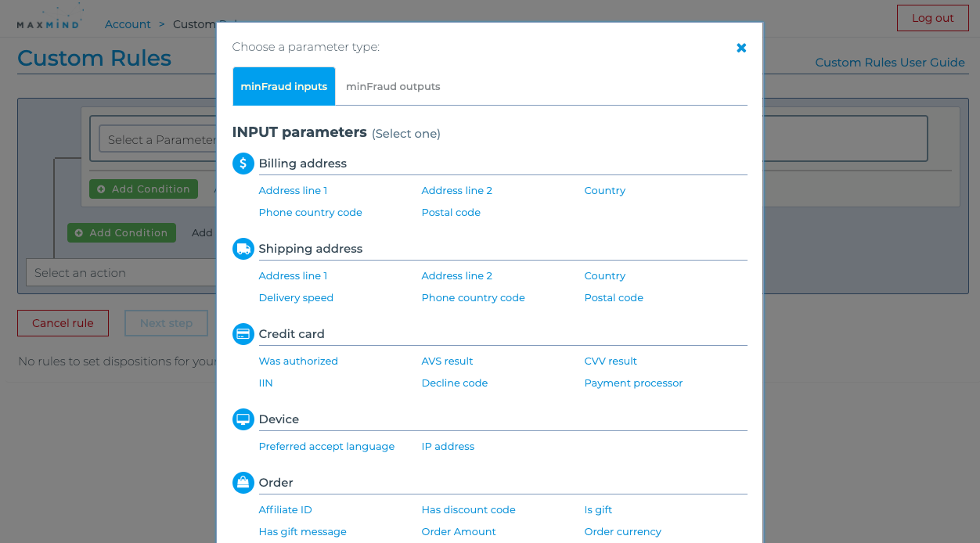Switch to the minFraud outputs tab
Image resolution: width=980 pixels, height=543 pixels.
(393, 86)
